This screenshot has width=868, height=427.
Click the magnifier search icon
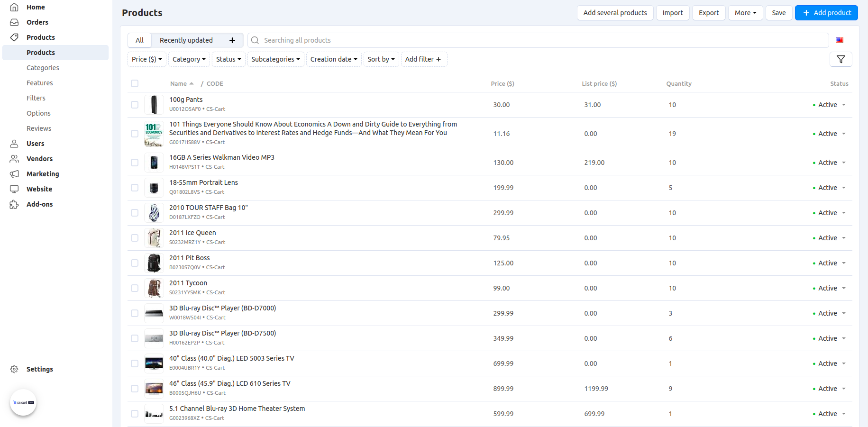pyautogui.click(x=255, y=40)
